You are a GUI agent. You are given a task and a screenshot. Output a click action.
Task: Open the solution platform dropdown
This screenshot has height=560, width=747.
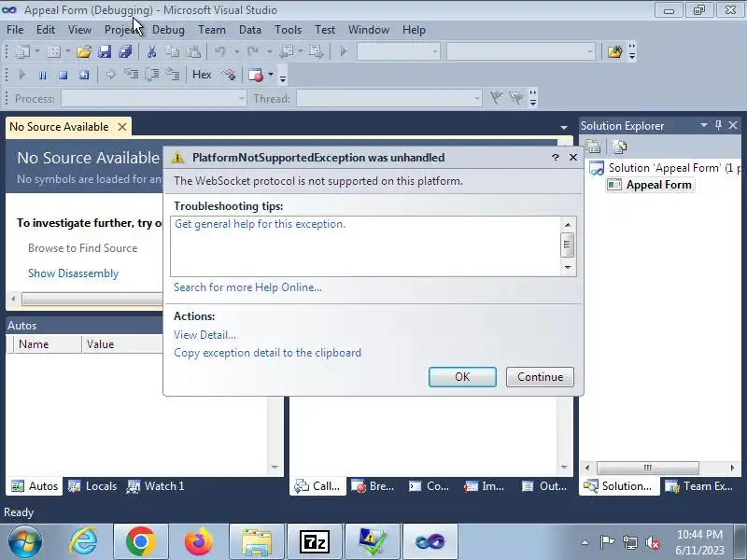(521, 51)
